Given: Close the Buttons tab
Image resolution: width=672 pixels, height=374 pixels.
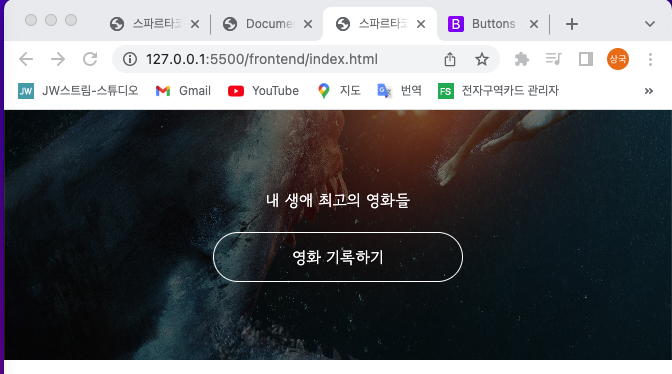Looking at the screenshot, I should tap(534, 24).
